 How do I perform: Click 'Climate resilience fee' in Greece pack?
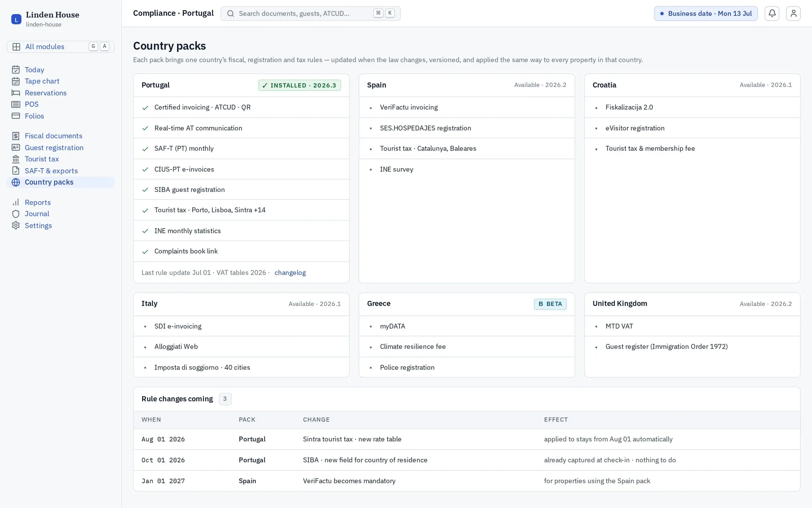click(412, 347)
